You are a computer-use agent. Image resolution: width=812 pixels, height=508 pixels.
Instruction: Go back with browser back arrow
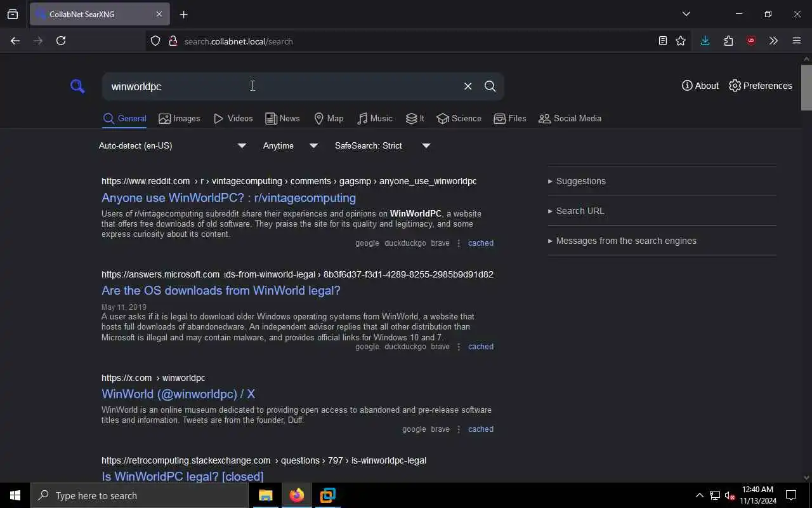coord(15,41)
